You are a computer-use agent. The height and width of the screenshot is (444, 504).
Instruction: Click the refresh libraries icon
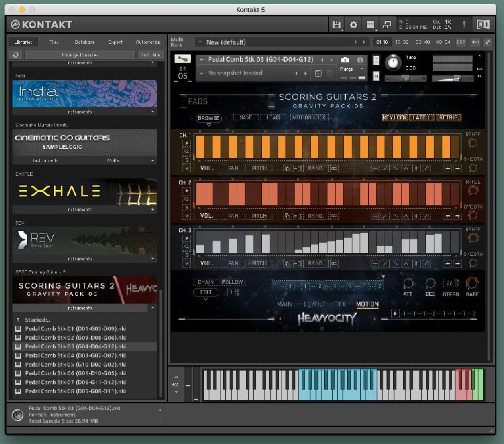(16, 55)
